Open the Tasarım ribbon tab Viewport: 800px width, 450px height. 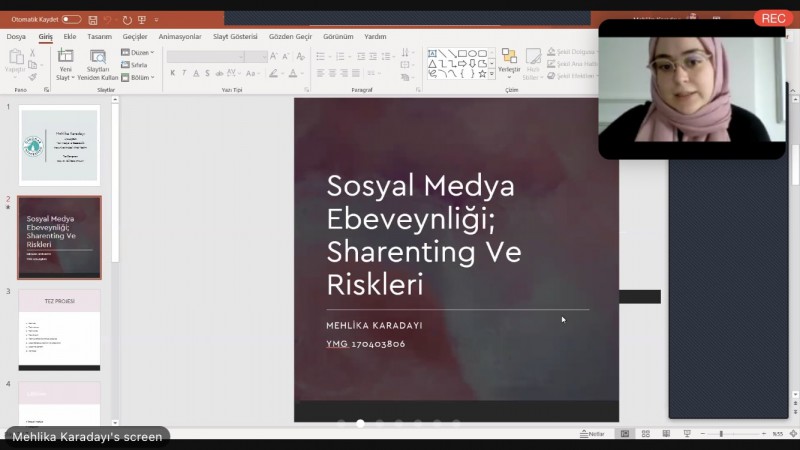100,37
